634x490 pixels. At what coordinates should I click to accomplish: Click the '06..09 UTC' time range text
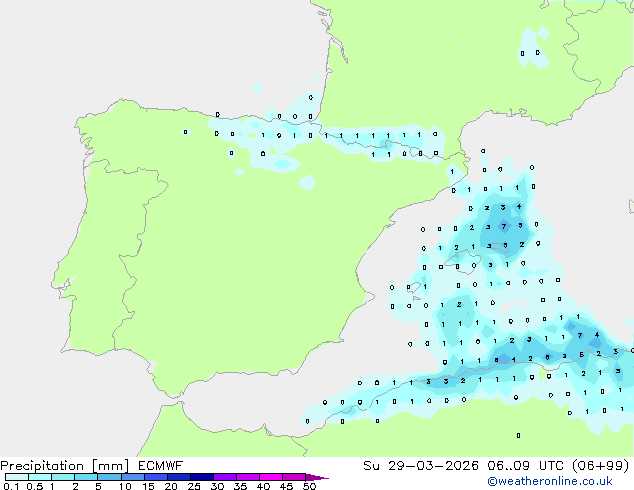[x=525, y=466]
